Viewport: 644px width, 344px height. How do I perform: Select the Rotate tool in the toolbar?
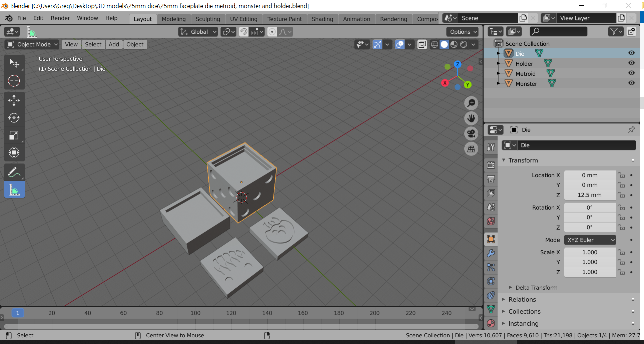coord(14,118)
